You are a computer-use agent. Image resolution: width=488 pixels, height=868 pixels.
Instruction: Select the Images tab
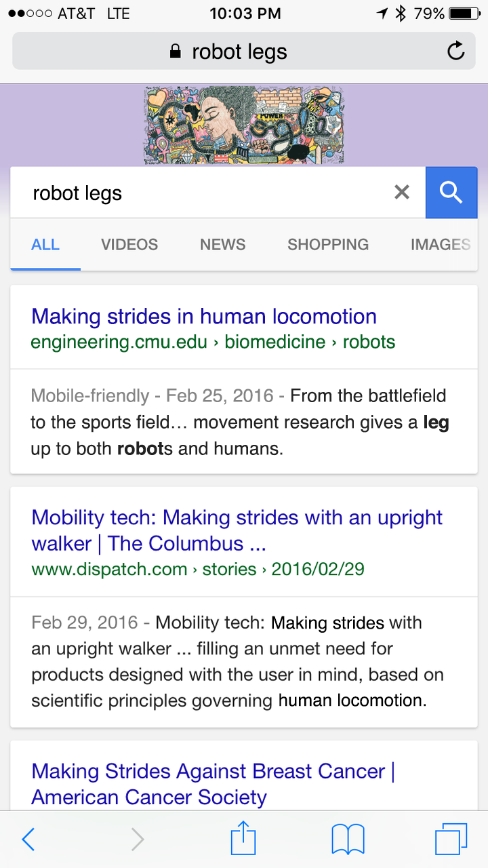440,245
